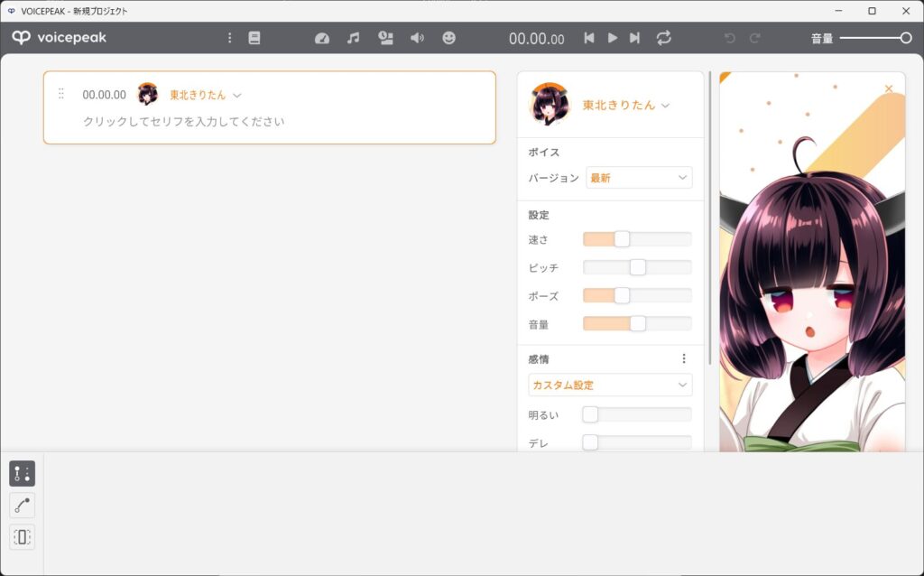Click the redo arrow icon

754,38
